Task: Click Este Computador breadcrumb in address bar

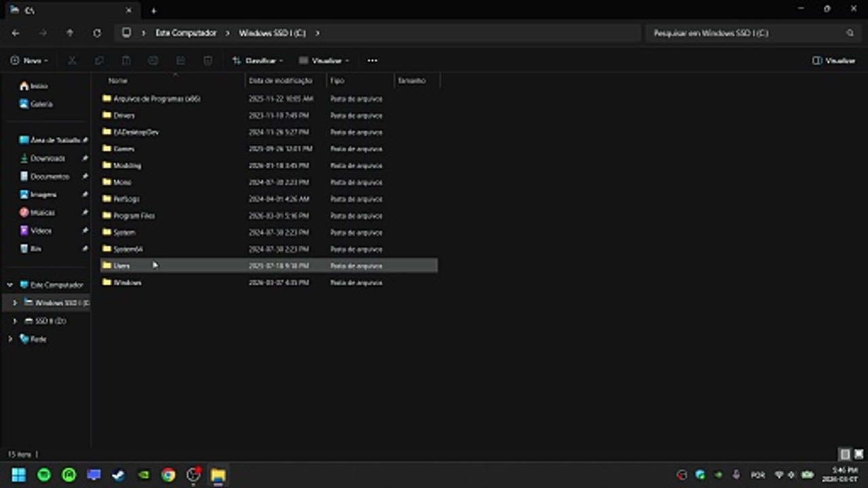Action: click(186, 33)
